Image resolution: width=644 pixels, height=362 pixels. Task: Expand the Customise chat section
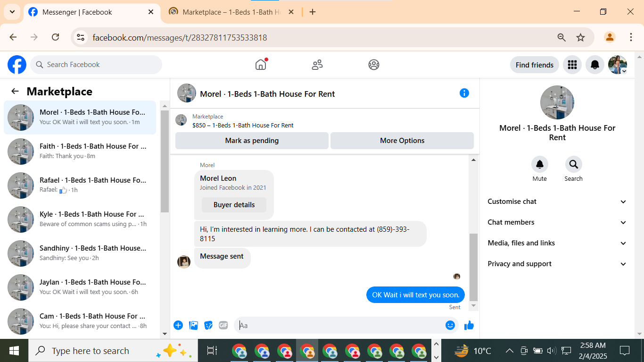(557, 202)
